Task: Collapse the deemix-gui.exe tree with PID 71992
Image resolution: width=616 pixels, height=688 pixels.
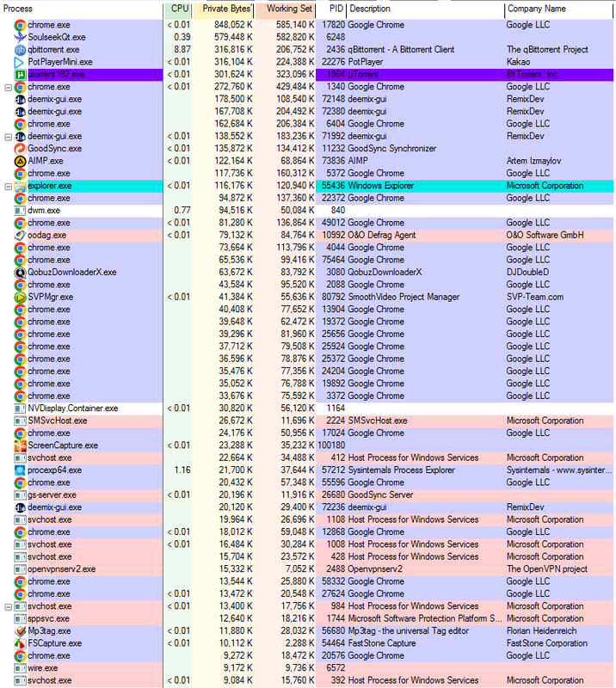Action: [8, 137]
